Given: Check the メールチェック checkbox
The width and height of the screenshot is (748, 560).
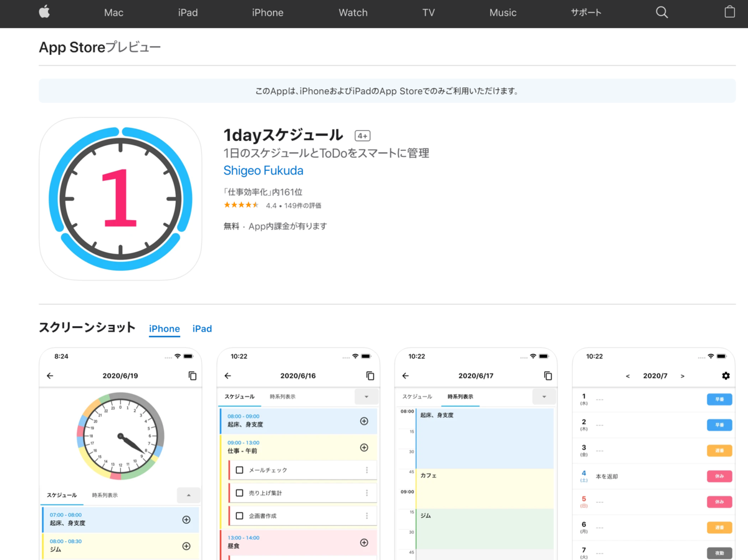Looking at the screenshot, I should [239, 470].
